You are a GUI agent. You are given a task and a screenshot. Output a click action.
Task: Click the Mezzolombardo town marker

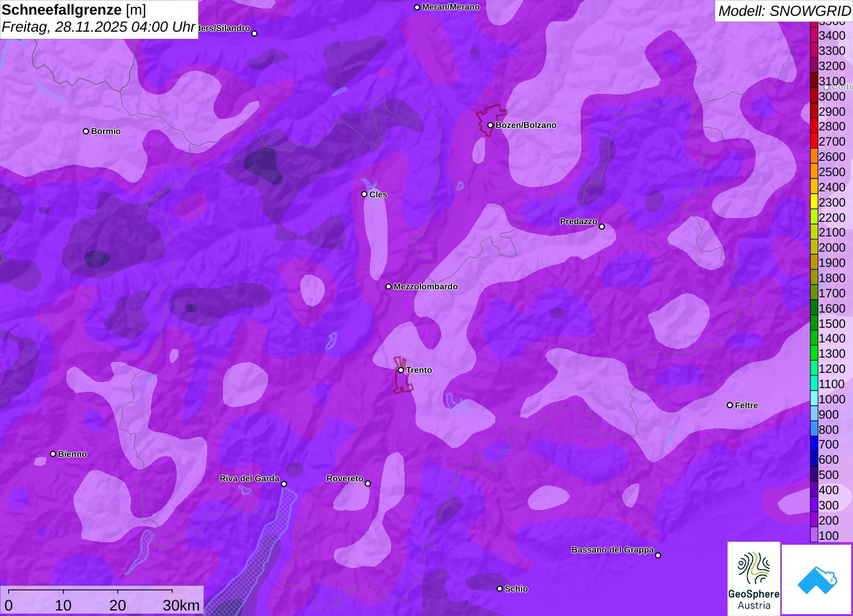tap(389, 286)
